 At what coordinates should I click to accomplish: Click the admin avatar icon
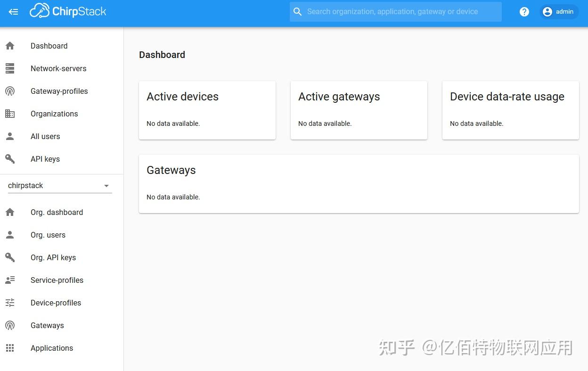click(x=547, y=11)
